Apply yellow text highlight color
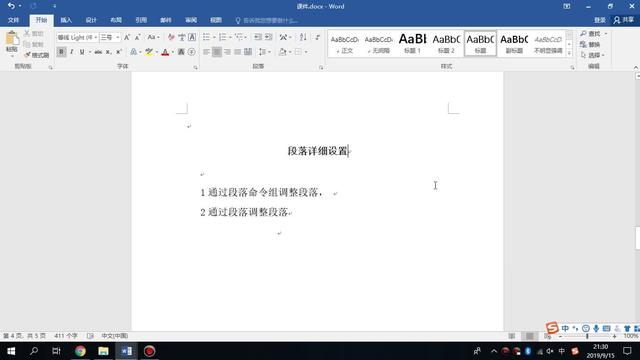 pos(149,52)
